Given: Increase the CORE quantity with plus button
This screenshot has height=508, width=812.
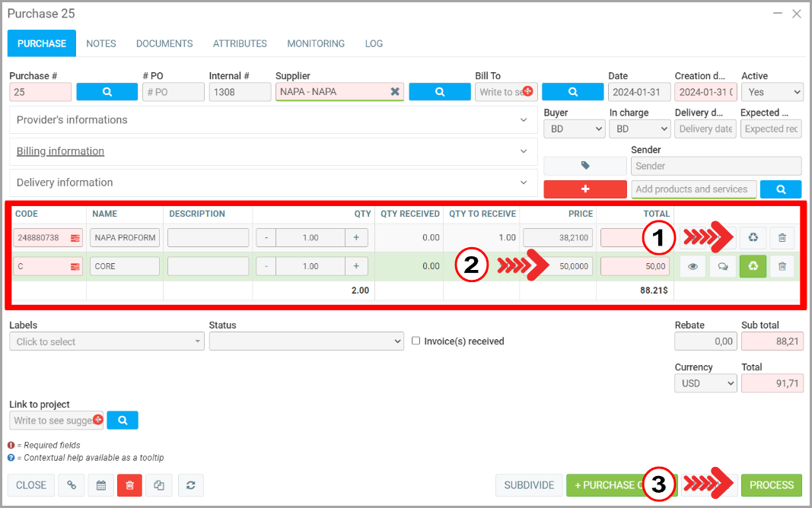Looking at the screenshot, I should tap(356, 267).
